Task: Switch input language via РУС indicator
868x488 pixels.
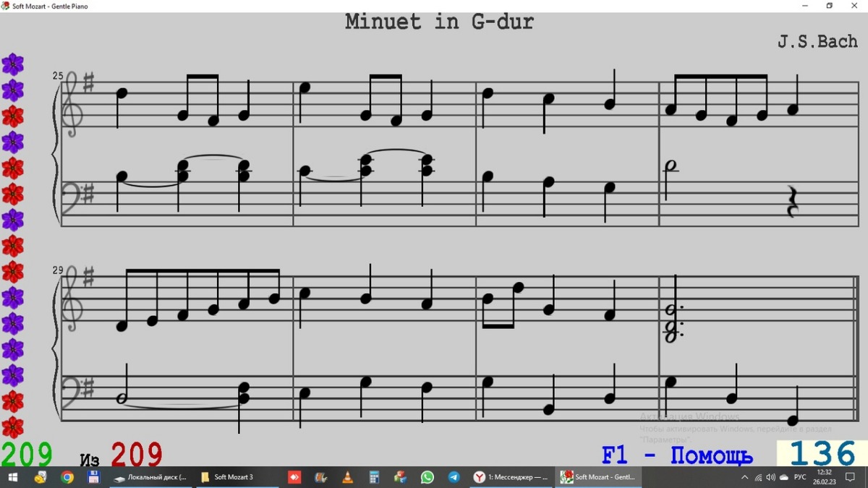Action: coord(800,477)
